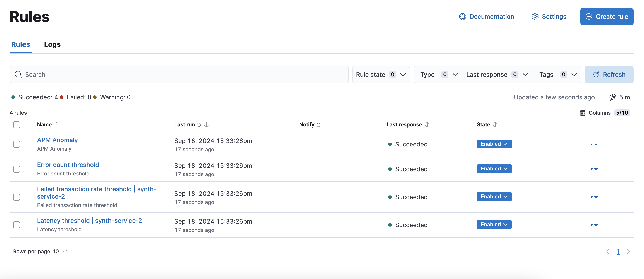This screenshot has height=279, width=644.
Task: Select page 1 in pagination
Action: pyautogui.click(x=618, y=252)
